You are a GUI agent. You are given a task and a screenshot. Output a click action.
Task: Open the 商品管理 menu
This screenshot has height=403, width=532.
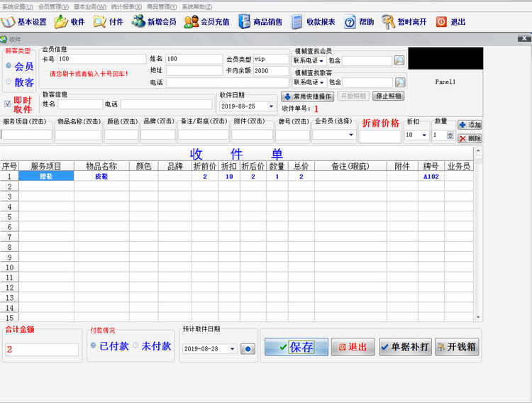162,7
